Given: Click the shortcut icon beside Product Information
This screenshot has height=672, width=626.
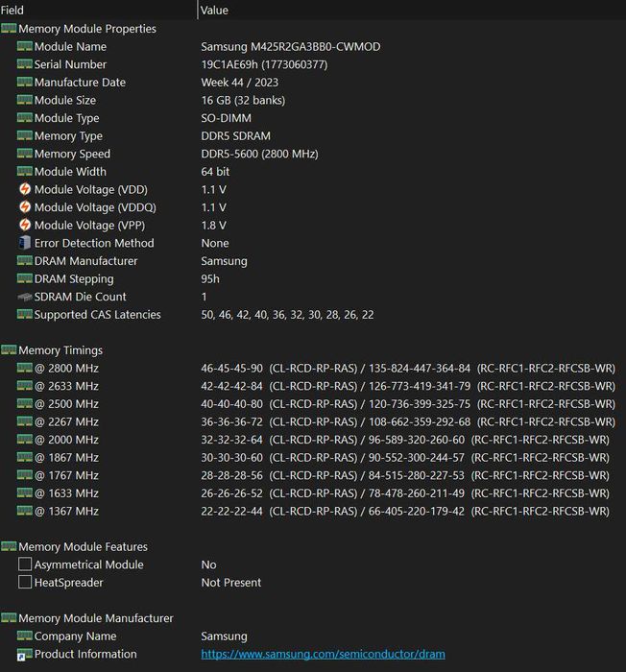Looking at the screenshot, I should (24, 654).
